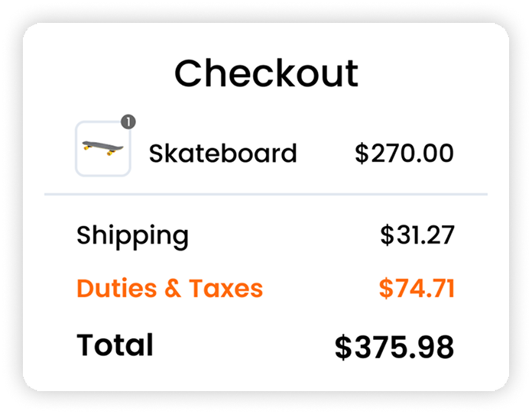This screenshot has height=414, width=532.
Task: Click the letter C in Checkout
Action: point(189,73)
